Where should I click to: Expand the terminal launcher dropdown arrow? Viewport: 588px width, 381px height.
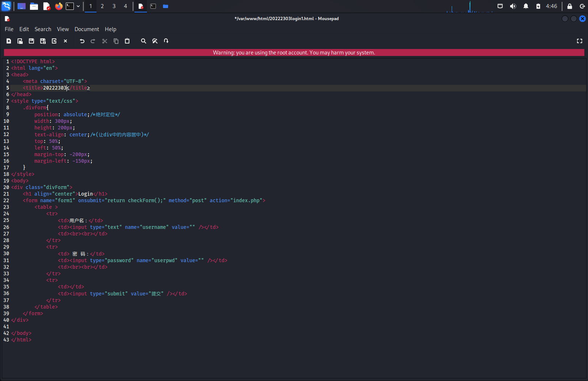(78, 6)
